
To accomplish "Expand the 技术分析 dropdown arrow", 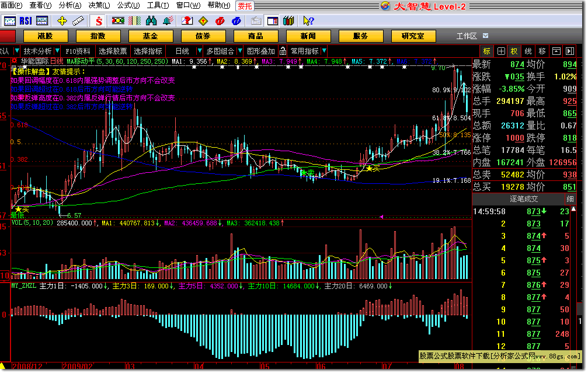I will [x=57, y=51].
